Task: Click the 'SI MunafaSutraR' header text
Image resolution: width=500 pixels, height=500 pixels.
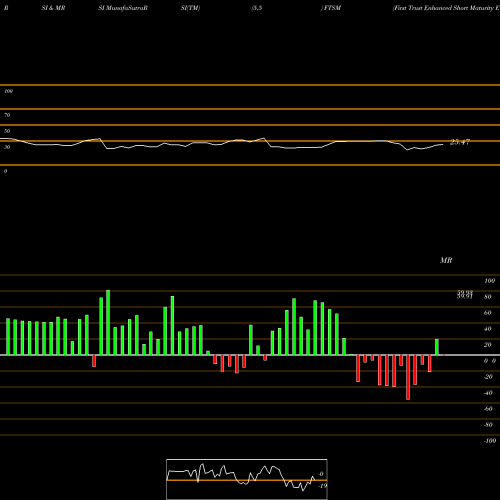Action: pyautogui.click(x=123, y=8)
